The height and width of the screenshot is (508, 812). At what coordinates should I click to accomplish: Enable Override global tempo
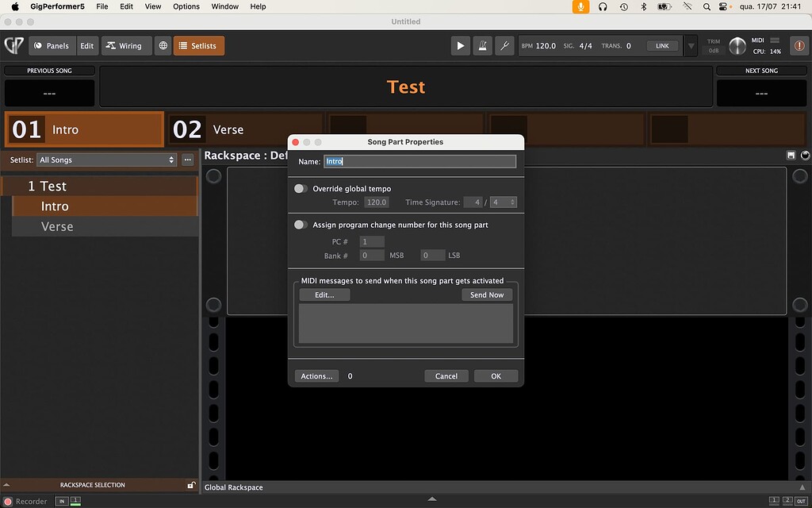pos(301,188)
